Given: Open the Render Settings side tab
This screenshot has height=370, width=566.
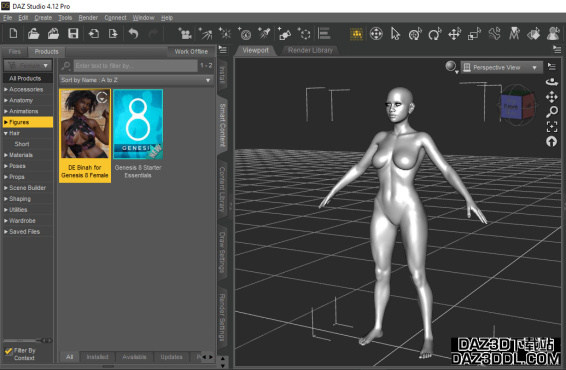Looking at the screenshot, I should (x=222, y=318).
